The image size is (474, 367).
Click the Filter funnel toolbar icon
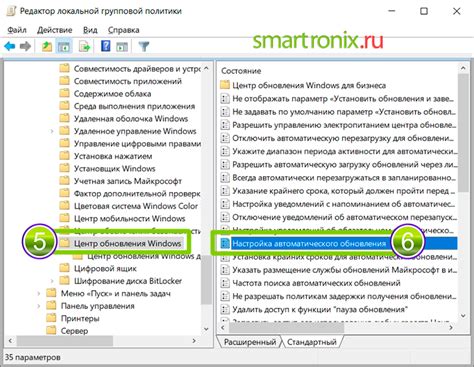[144, 46]
